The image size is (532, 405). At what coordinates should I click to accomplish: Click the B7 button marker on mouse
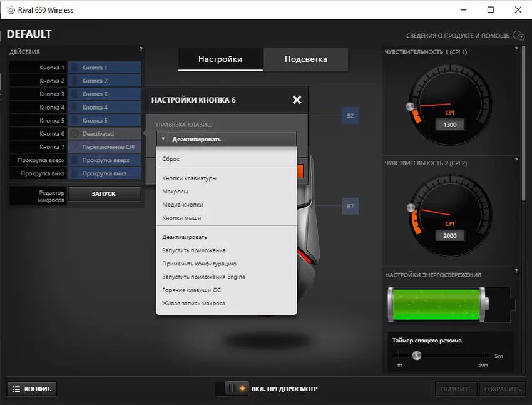click(x=350, y=206)
